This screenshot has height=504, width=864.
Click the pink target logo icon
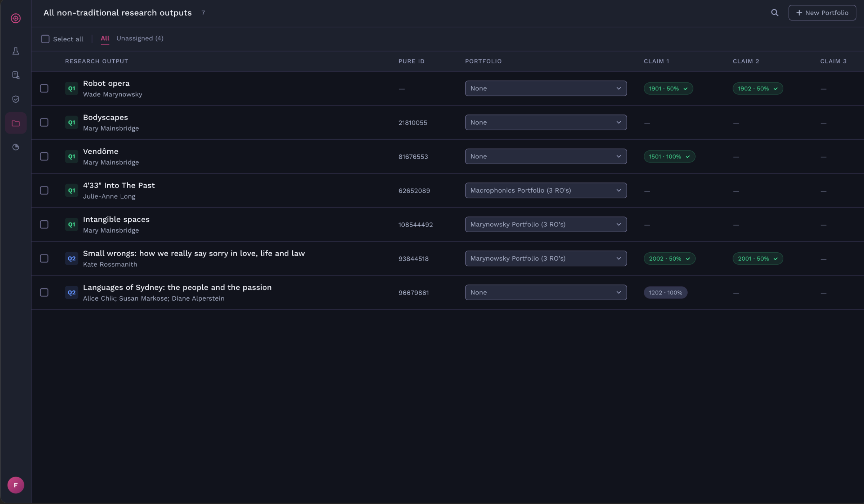[15, 18]
